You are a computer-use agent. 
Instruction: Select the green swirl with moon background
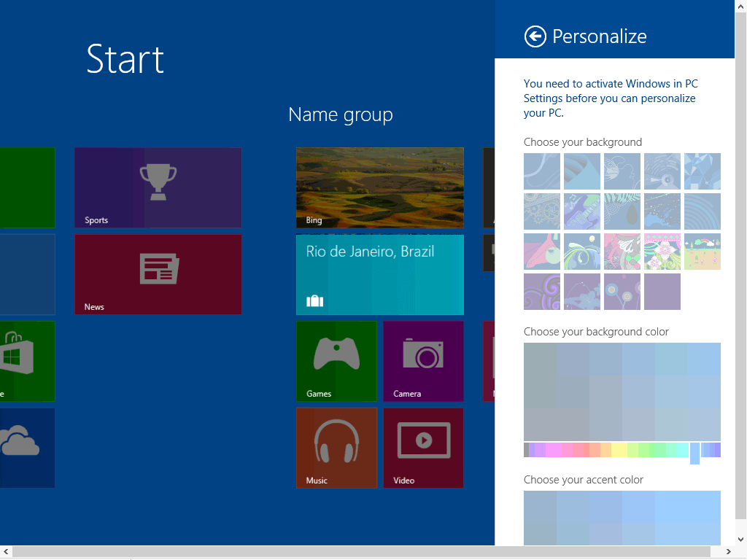(x=581, y=252)
